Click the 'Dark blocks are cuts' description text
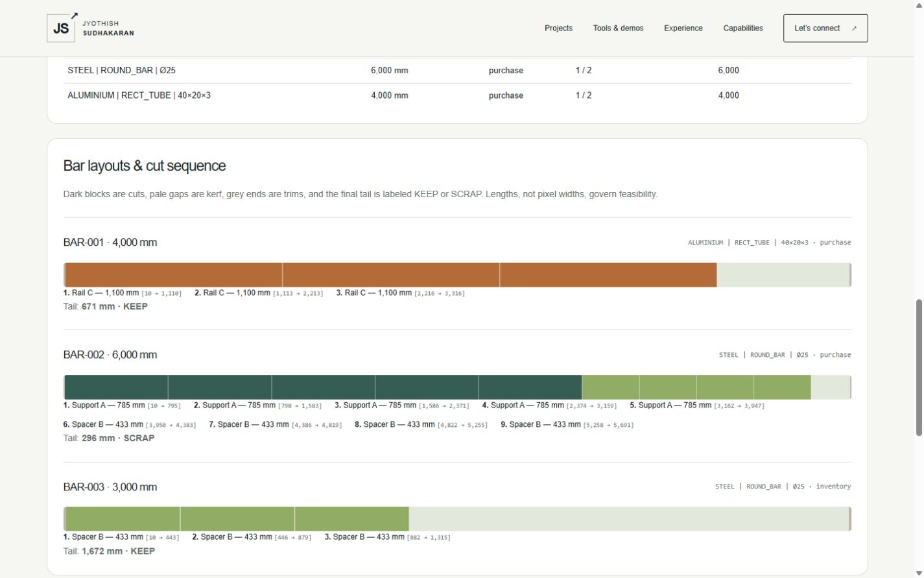The image size is (924, 578). (x=361, y=194)
